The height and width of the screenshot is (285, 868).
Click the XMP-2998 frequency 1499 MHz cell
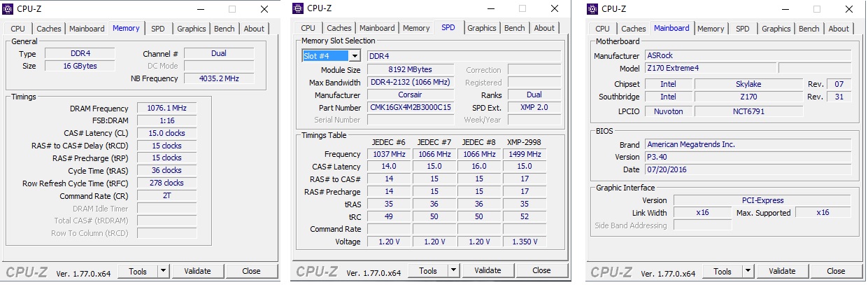pos(525,154)
